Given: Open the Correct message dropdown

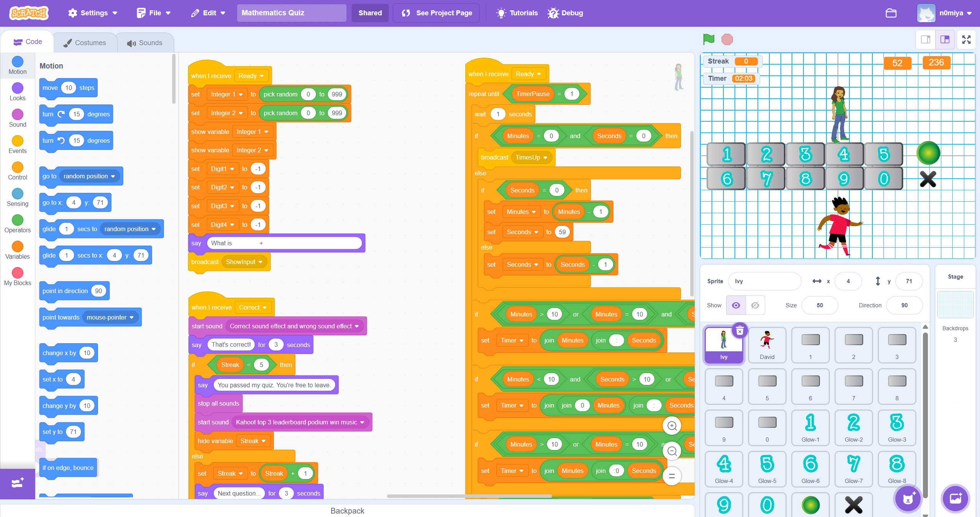Looking at the screenshot, I should click(x=253, y=307).
